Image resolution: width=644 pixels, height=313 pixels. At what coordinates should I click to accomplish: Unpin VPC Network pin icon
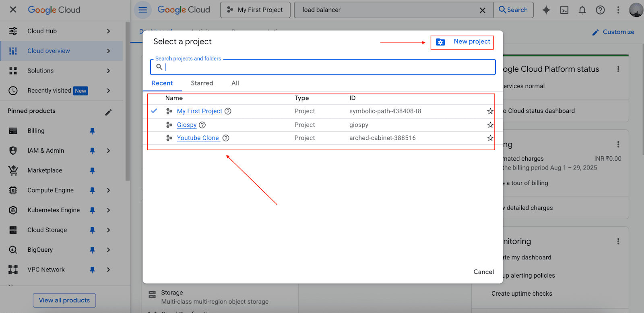coord(92,269)
